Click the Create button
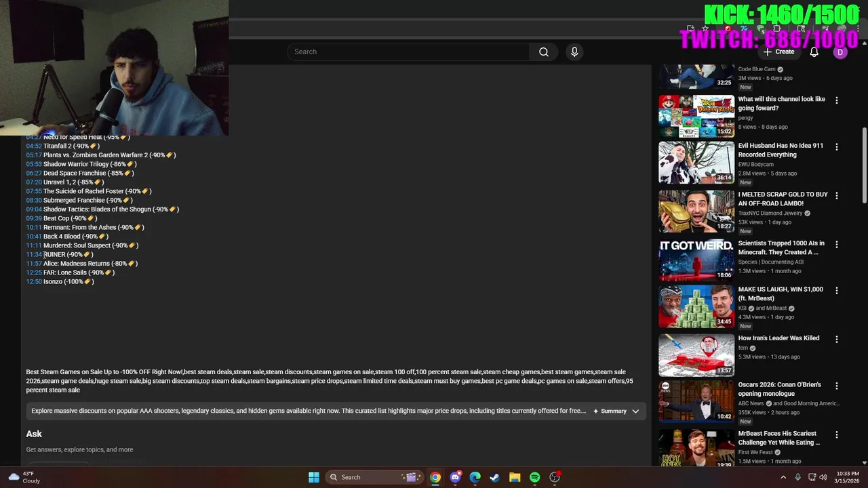 [x=778, y=52]
